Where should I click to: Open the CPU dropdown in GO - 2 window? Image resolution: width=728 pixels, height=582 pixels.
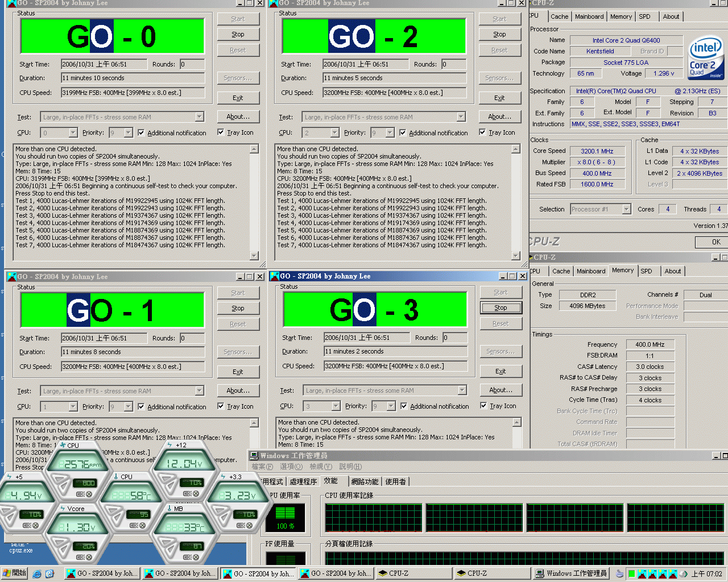[x=334, y=132]
